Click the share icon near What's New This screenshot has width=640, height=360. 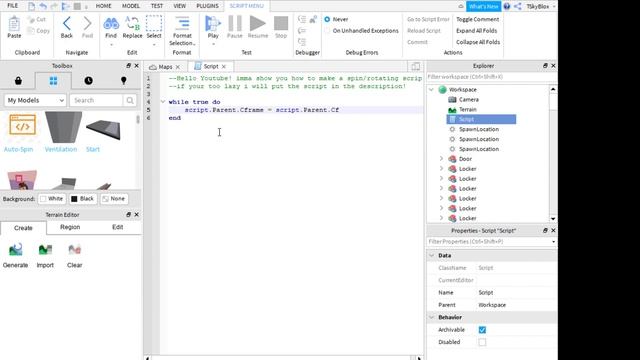518,6
